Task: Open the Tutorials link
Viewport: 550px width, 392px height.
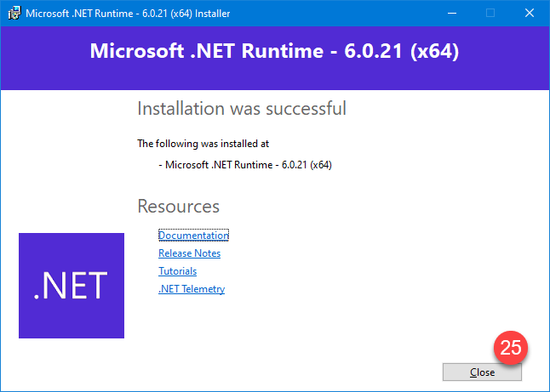Action: [177, 271]
